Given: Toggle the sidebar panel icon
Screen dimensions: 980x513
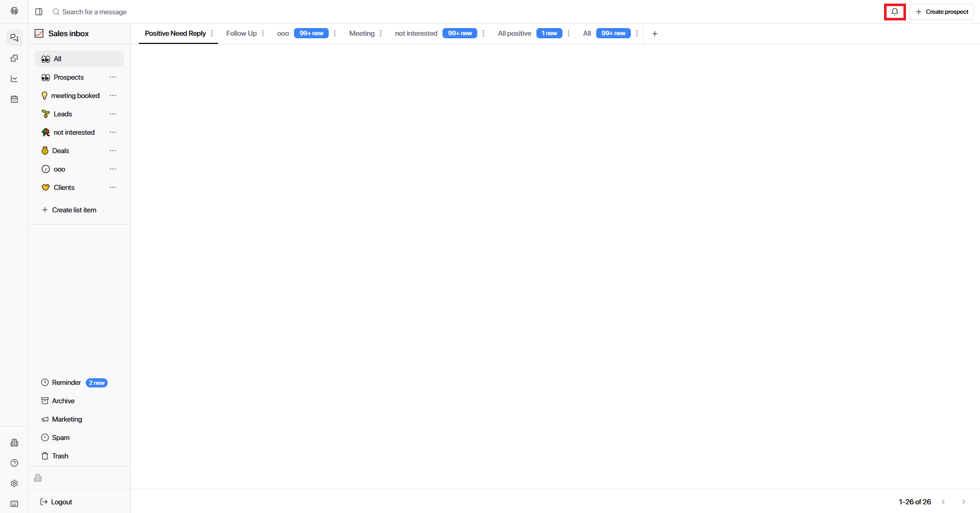Looking at the screenshot, I should [x=39, y=12].
